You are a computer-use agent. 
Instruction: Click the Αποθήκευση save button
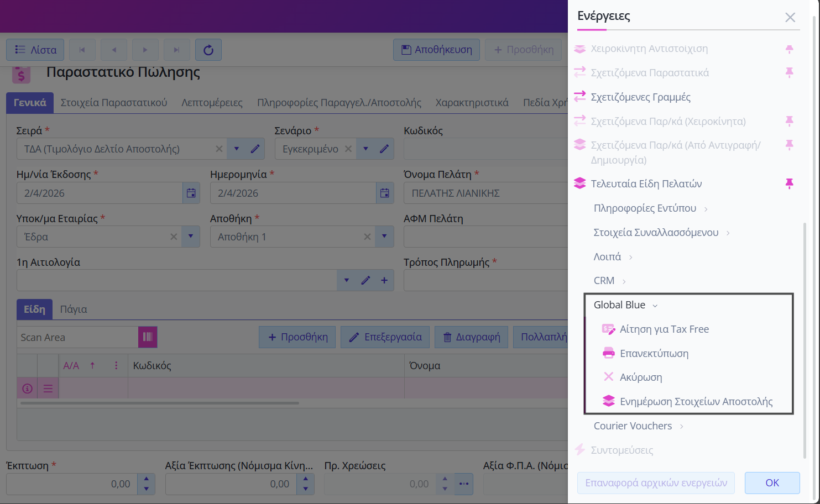pos(436,50)
